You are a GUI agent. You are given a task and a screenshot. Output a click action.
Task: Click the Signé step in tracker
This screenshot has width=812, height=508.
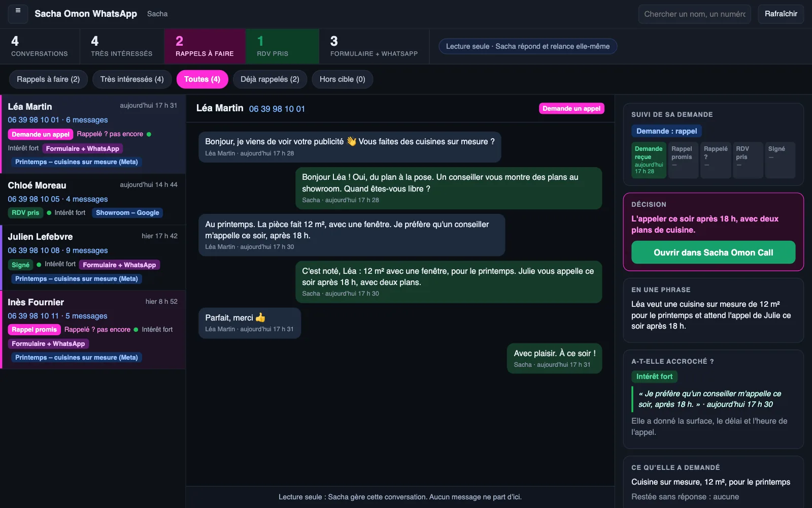[x=780, y=160]
